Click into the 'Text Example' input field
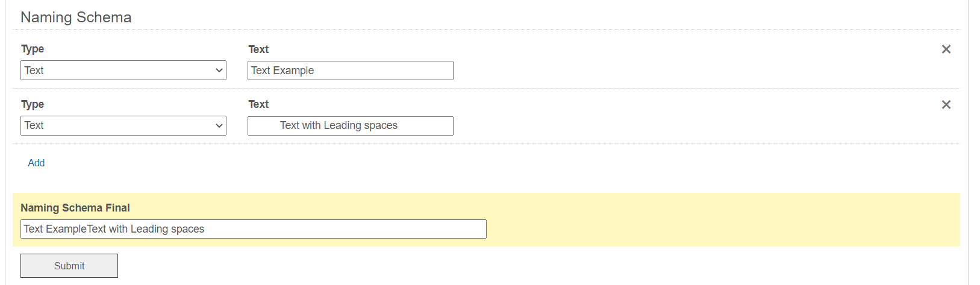The image size is (980, 285). point(361,70)
